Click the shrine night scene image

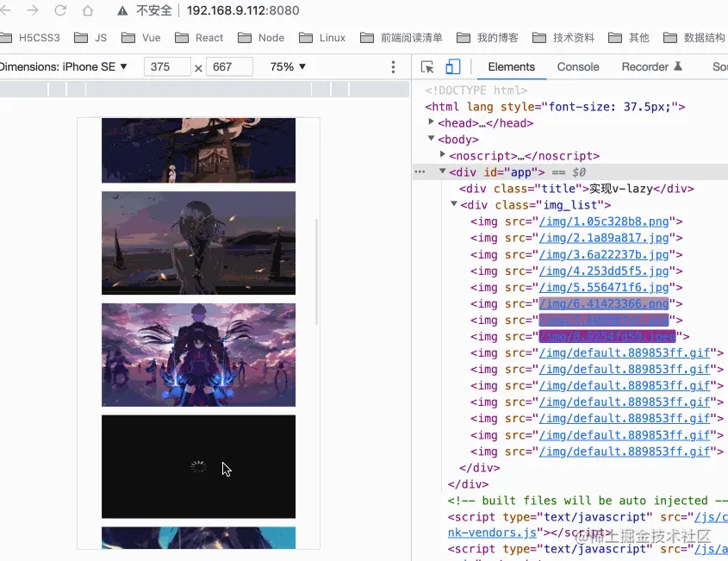[x=198, y=150]
